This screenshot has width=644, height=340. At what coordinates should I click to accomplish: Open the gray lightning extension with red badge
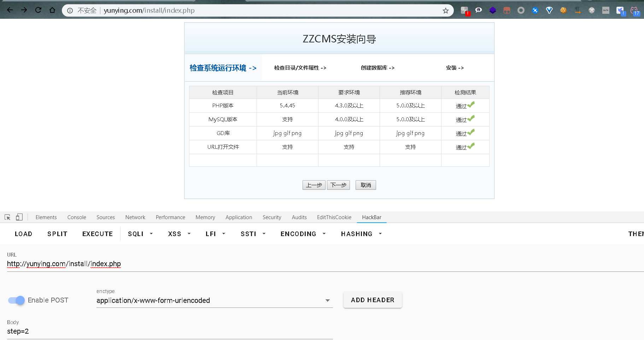(x=465, y=11)
